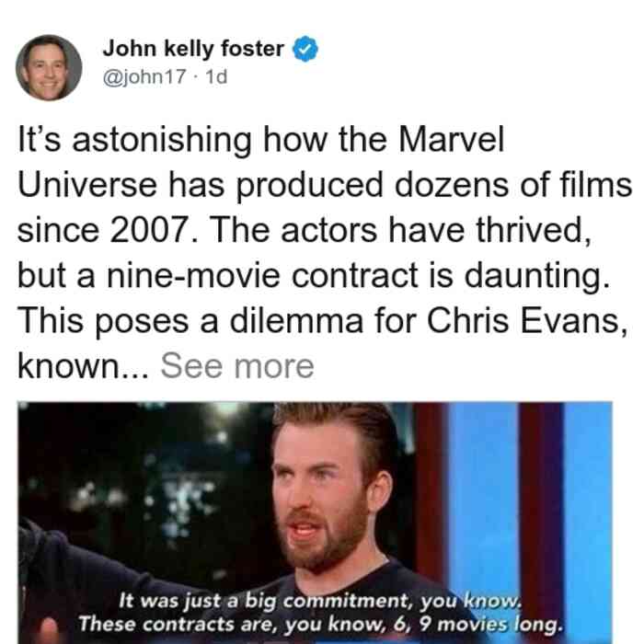Open the attached interview image
The height and width of the screenshot is (644, 644).
point(315,523)
